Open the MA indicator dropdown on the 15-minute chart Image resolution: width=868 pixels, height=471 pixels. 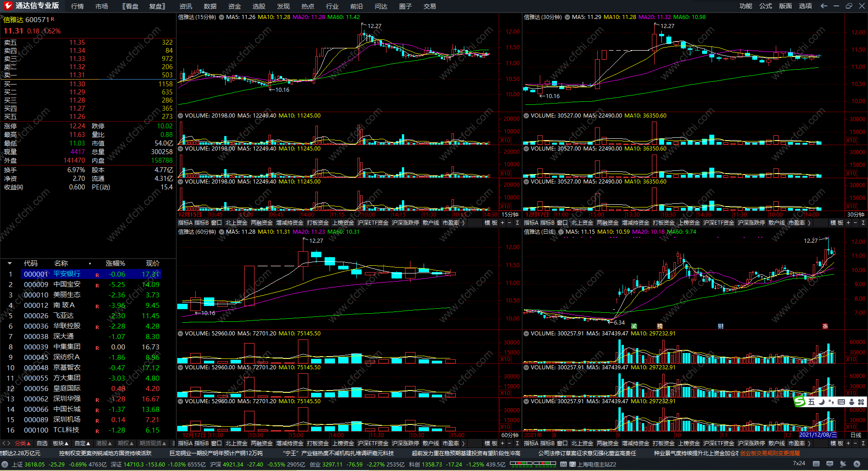222,17
